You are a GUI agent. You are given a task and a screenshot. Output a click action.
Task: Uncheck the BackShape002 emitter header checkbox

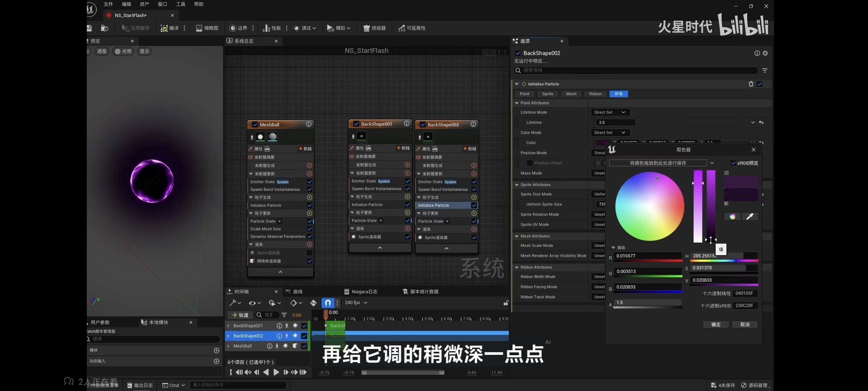[422, 125]
